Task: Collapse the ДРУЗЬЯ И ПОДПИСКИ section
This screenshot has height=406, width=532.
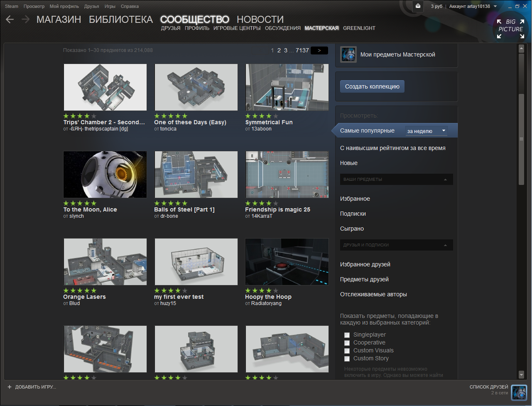Action: [397, 245]
